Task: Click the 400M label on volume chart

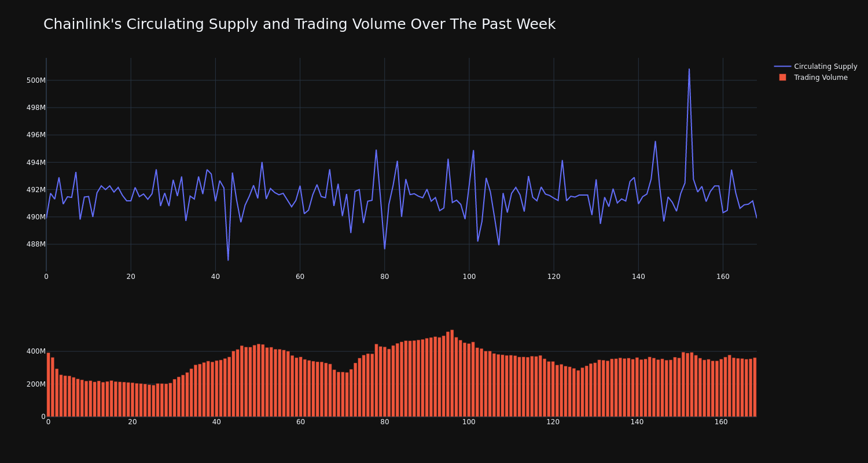Action: tap(36, 351)
